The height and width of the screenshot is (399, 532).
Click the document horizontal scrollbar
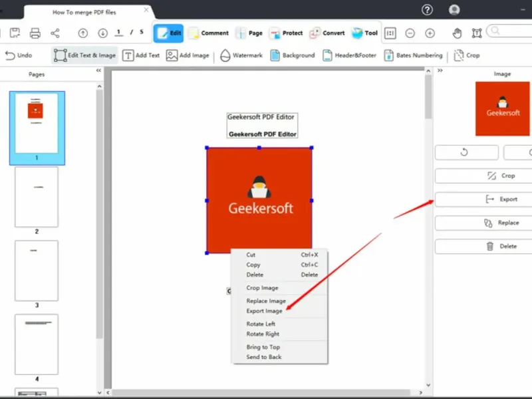click(261, 392)
